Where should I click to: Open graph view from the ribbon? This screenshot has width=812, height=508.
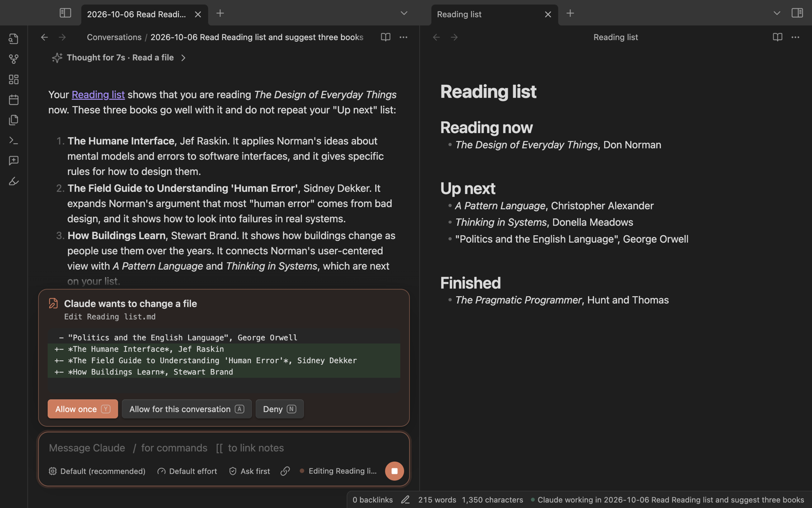pos(14,59)
